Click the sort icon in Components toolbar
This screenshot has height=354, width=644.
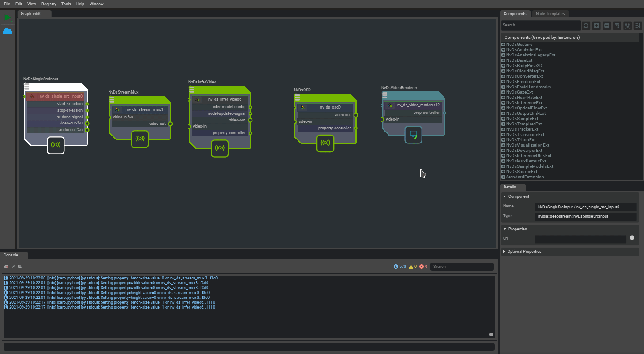point(638,26)
